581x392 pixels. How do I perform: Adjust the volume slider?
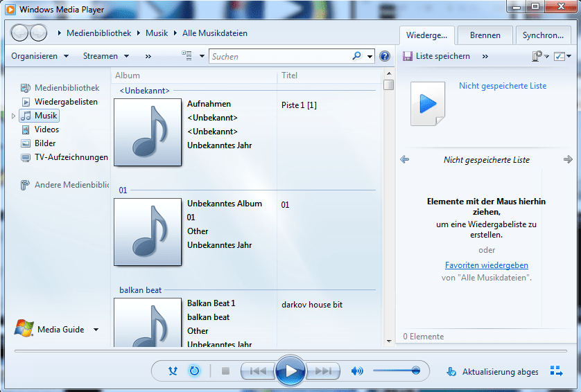click(x=397, y=371)
